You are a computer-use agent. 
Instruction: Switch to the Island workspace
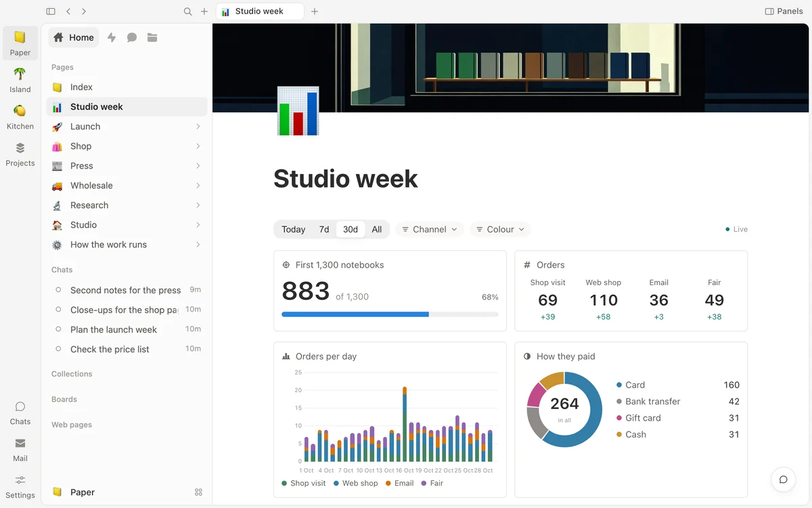pos(20,80)
